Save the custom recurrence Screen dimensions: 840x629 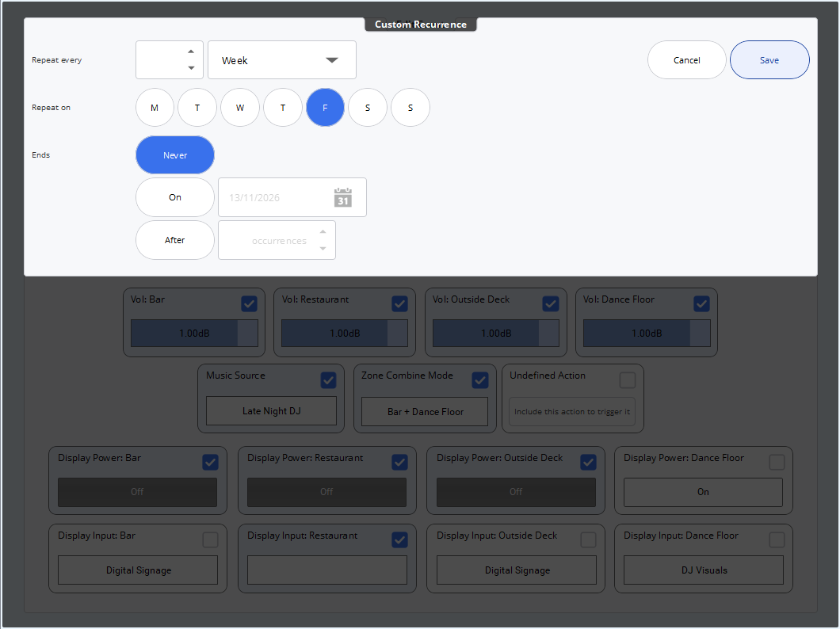[x=769, y=60]
